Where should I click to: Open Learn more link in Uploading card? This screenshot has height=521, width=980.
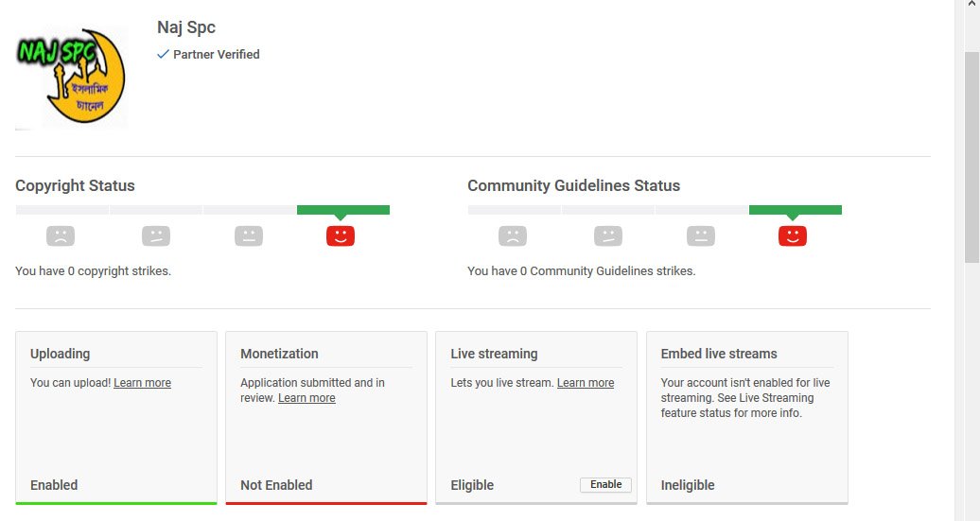click(143, 383)
